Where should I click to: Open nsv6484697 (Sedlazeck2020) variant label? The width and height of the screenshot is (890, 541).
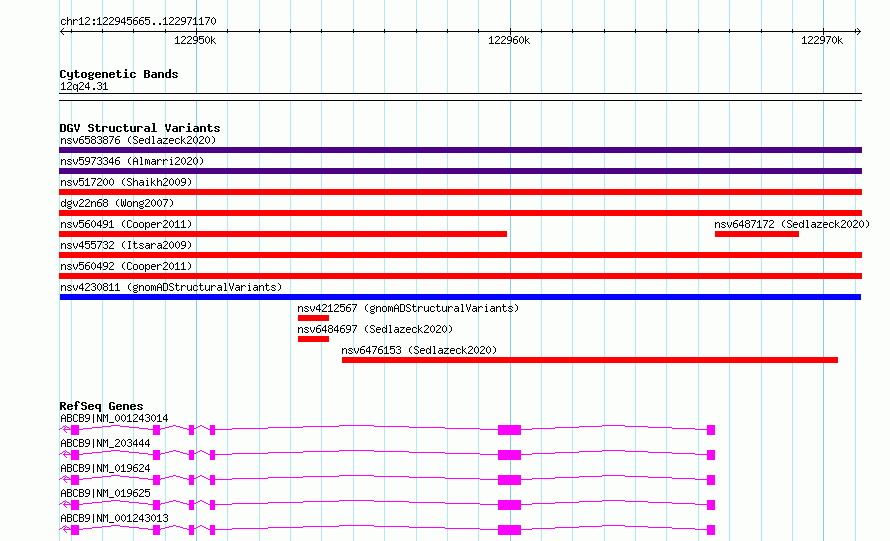pos(375,329)
